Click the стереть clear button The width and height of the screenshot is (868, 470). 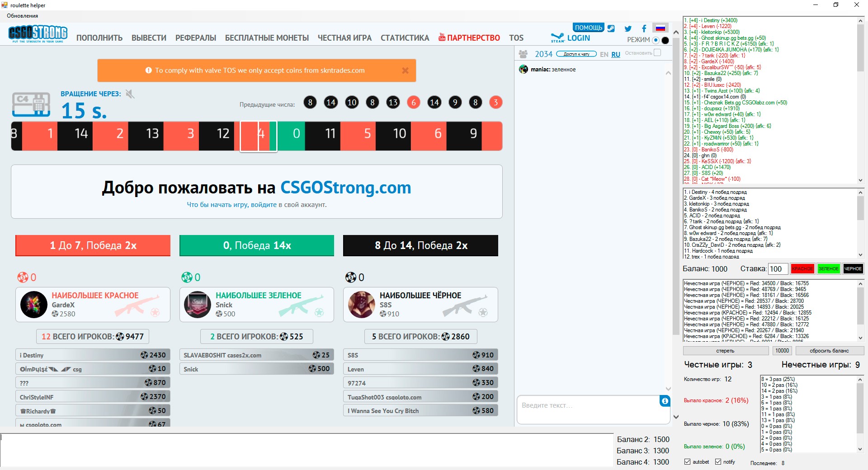pyautogui.click(x=725, y=351)
